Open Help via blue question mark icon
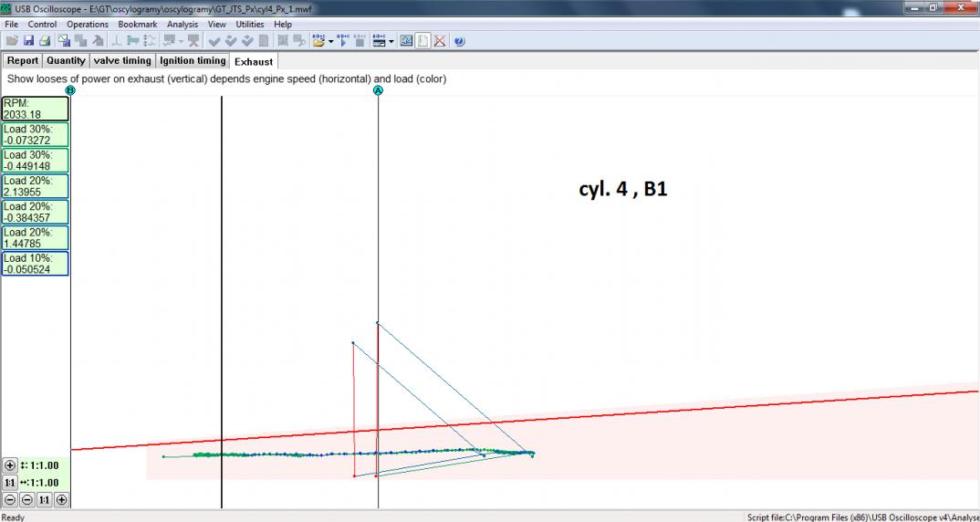The width and height of the screenshot is (980, 522). (459, 41)
